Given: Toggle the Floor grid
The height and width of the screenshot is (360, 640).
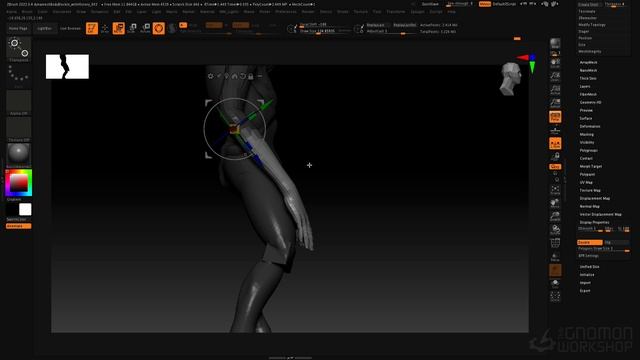Looking at the screenshot, I should coord(555,130).
